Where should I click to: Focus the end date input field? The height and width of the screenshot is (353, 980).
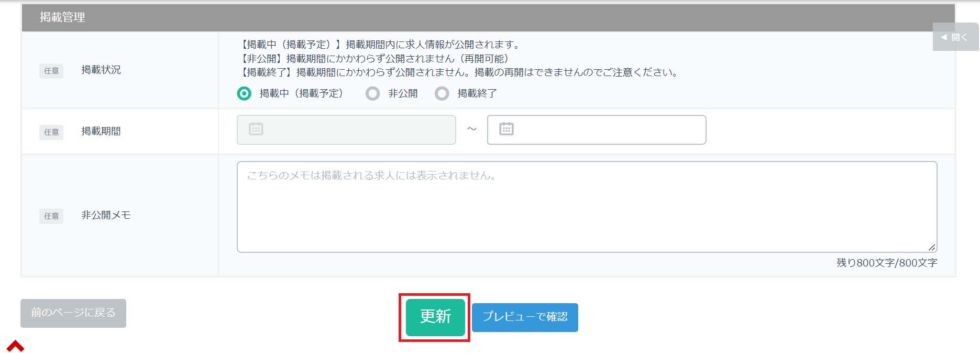click(608, 130)
